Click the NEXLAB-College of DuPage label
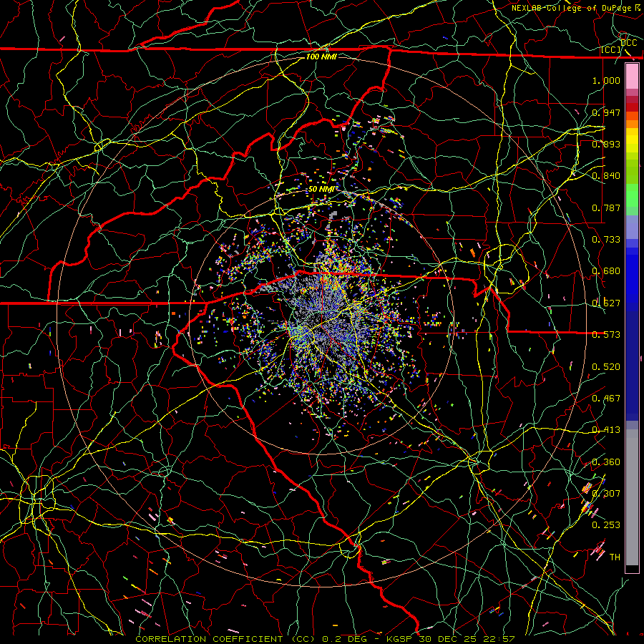 tap(571, 8)
